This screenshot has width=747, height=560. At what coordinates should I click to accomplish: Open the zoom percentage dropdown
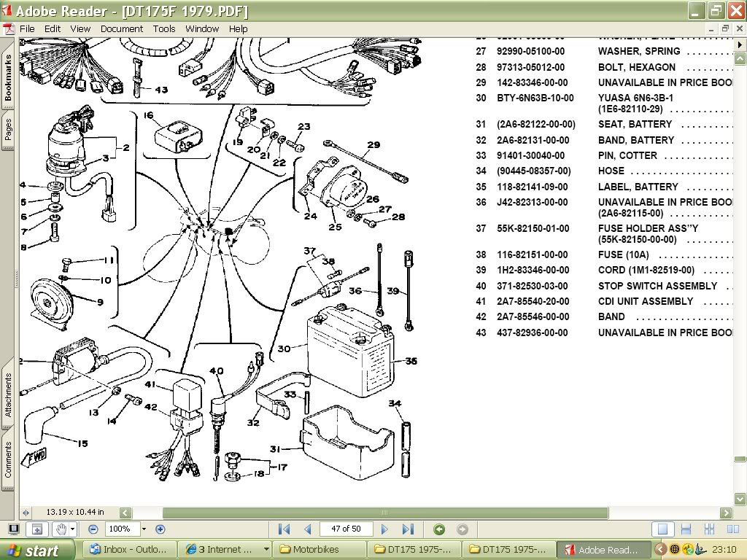click(x=144, y=529)
